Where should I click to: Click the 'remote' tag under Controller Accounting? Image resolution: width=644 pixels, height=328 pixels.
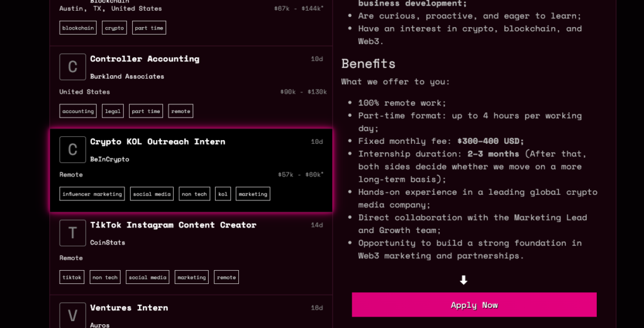pyautogui.click(x=180, y=111)
